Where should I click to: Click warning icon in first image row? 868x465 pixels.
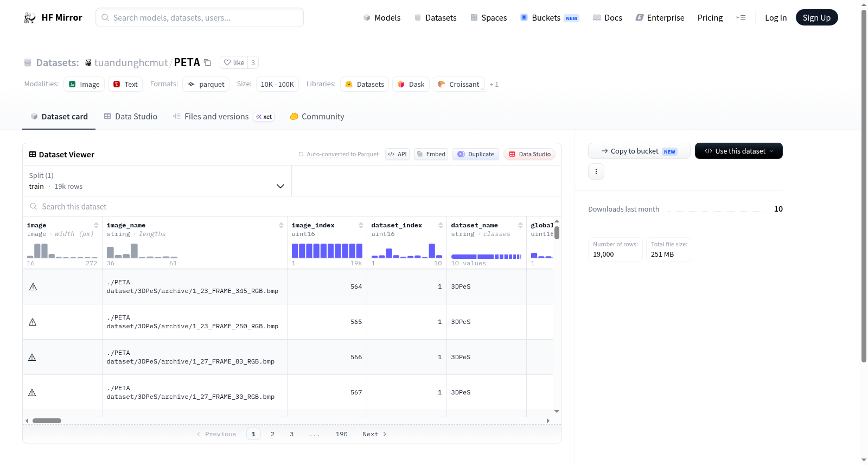pyautogui.click(x=33, y=286)
